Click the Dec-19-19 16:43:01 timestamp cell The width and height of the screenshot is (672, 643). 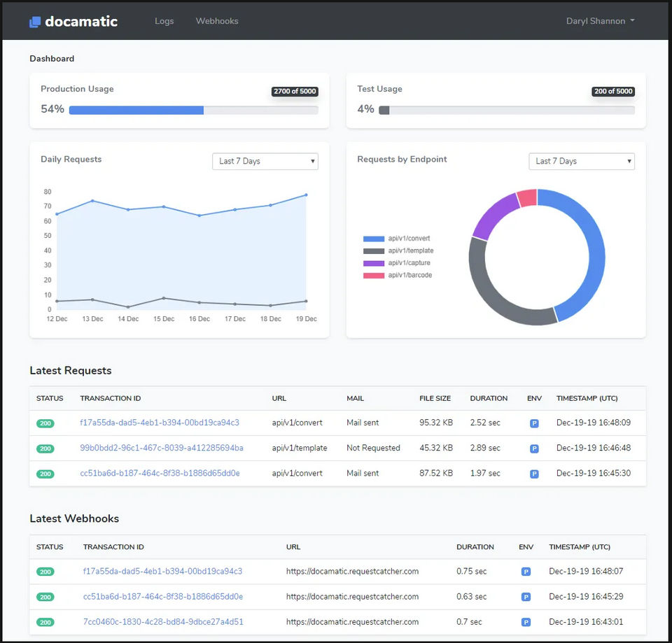[x=586, y=621]
